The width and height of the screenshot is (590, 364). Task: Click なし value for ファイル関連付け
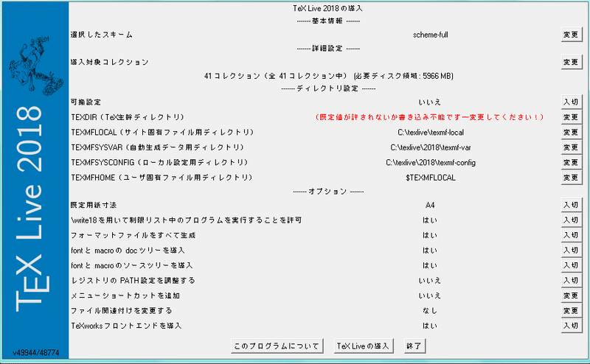point(430,311)
